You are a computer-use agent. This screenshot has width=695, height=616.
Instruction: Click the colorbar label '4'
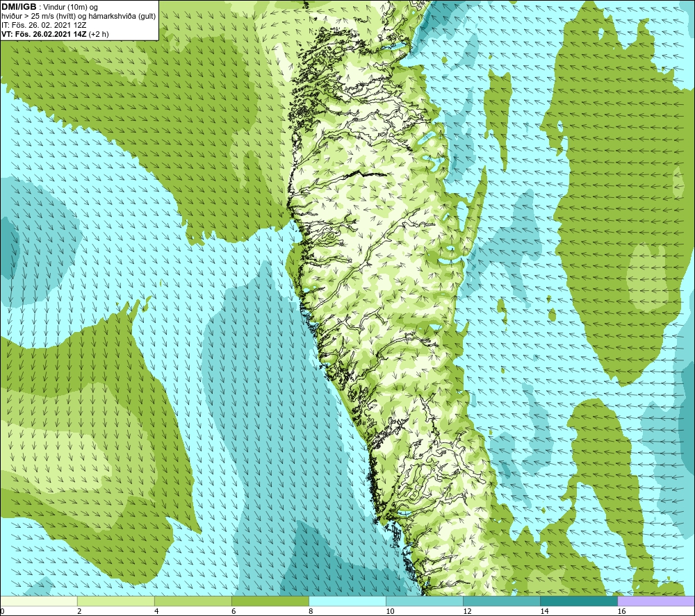click(156, 611)
